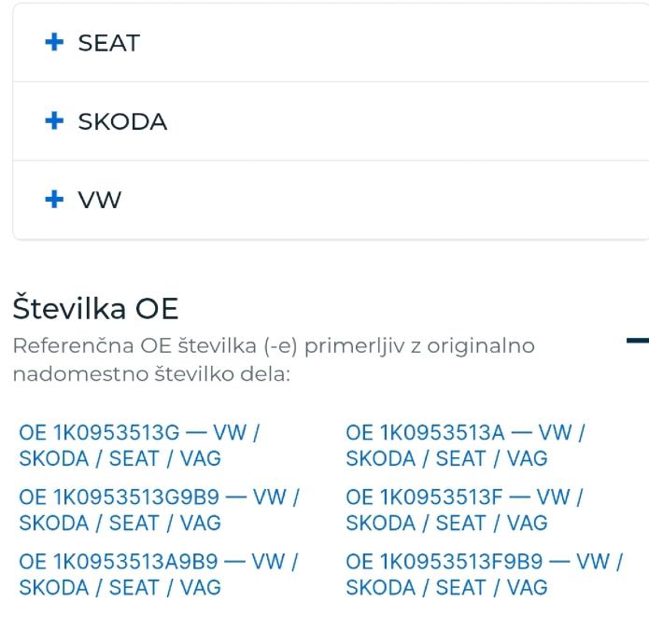
Task: Click SKODA / SEAT / VAG under 1K0953513G
Action: pos(120,458)
